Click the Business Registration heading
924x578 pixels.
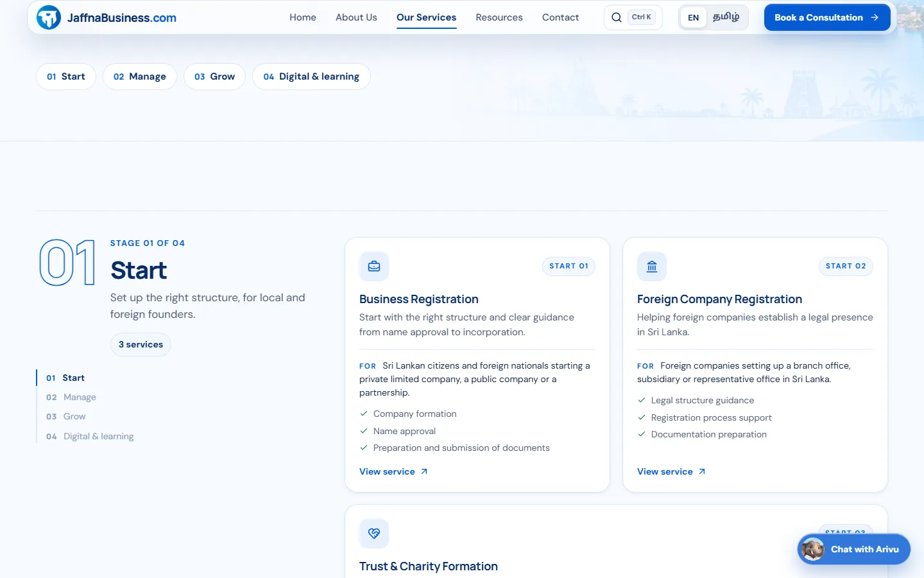419,299
